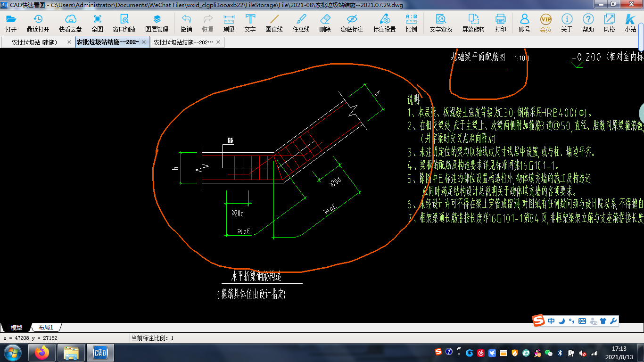Screen dimensions: 644x362
Task: Open the 关于 about dialog
Action: click(x=567, y=23)
